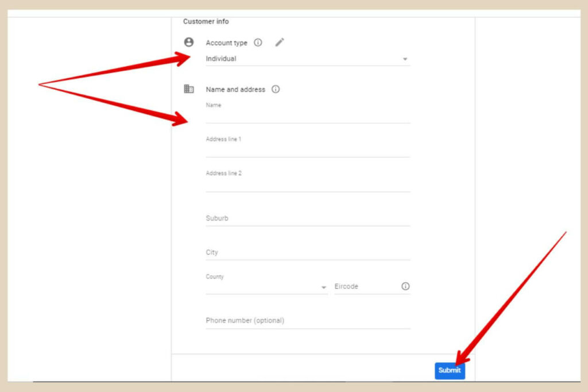Image resolution: width=588 pixels, height=392 pixels.
Task: Expand the County dropdown
Action: pyautogui.click(x=266, y=287)
